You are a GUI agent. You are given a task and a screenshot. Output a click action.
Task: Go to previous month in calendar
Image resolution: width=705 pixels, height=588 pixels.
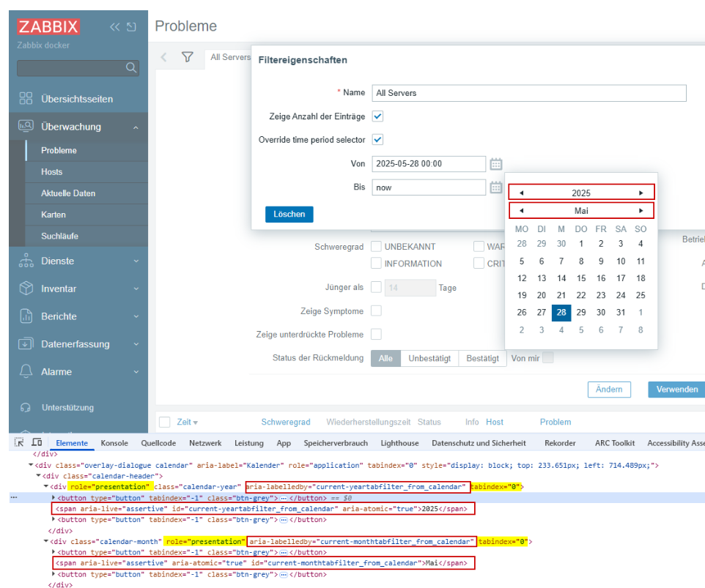click(x=522, y=210)
